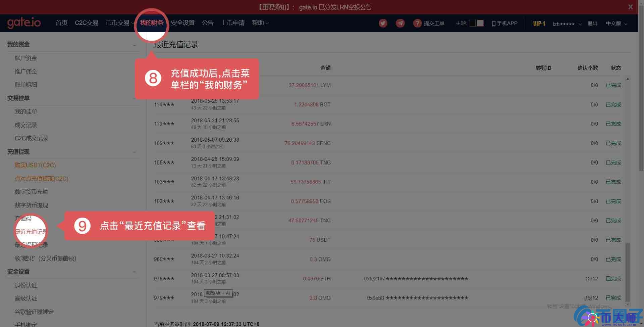644x327 pixels.
Task: Open the 上币申请 menu item
Action: (233, 23)
